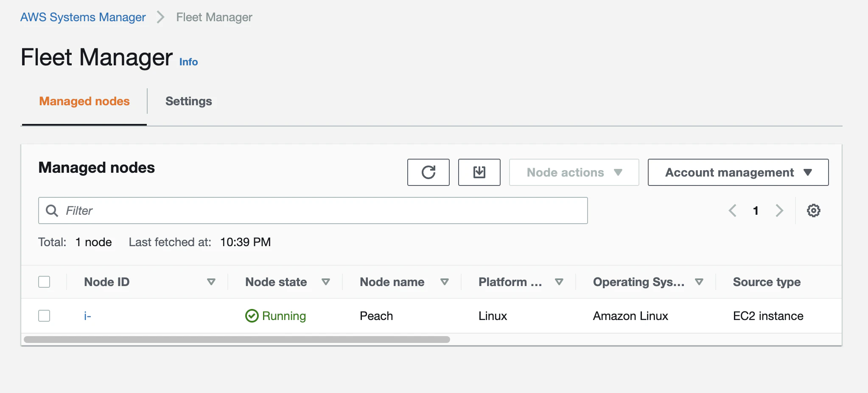Click the Source type column header
Image resolution: width=868 pixels, height=393 pixels.
(x=767, y=282)
